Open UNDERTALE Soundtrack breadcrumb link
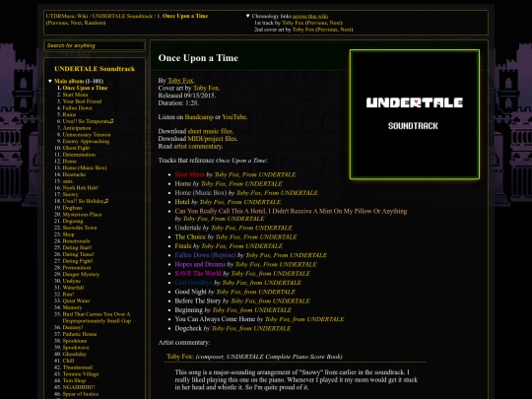 (x=122, y=16)
